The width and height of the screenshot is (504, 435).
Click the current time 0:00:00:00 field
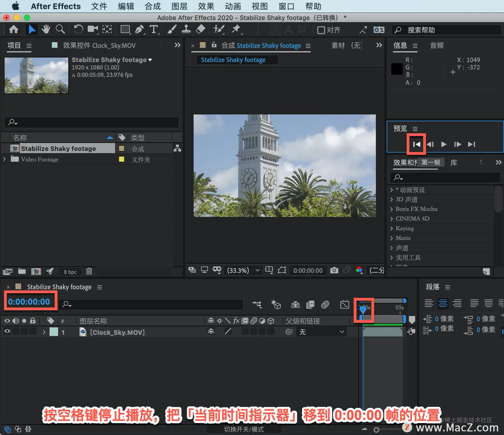pyautogui.click(x=29, y=302)
